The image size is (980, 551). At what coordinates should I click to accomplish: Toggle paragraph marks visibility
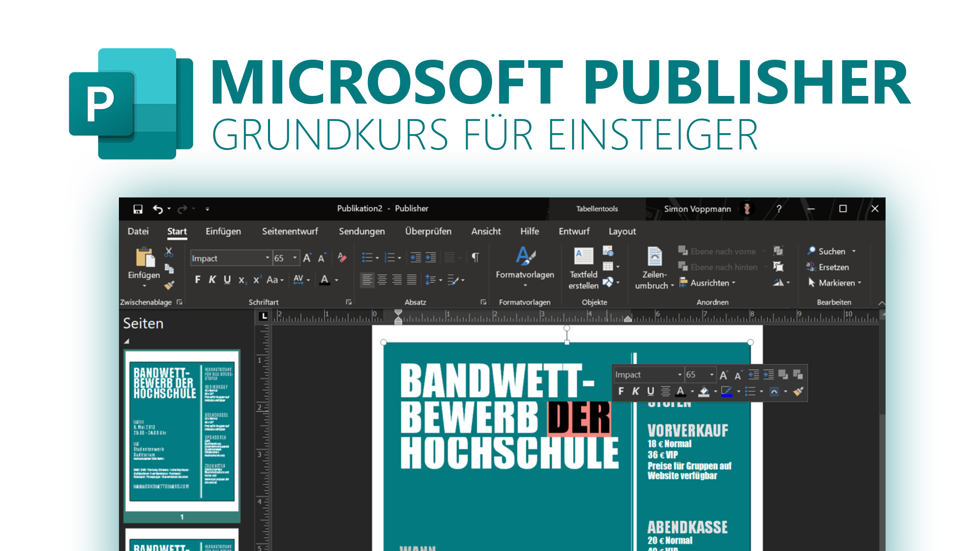point(476,258)
